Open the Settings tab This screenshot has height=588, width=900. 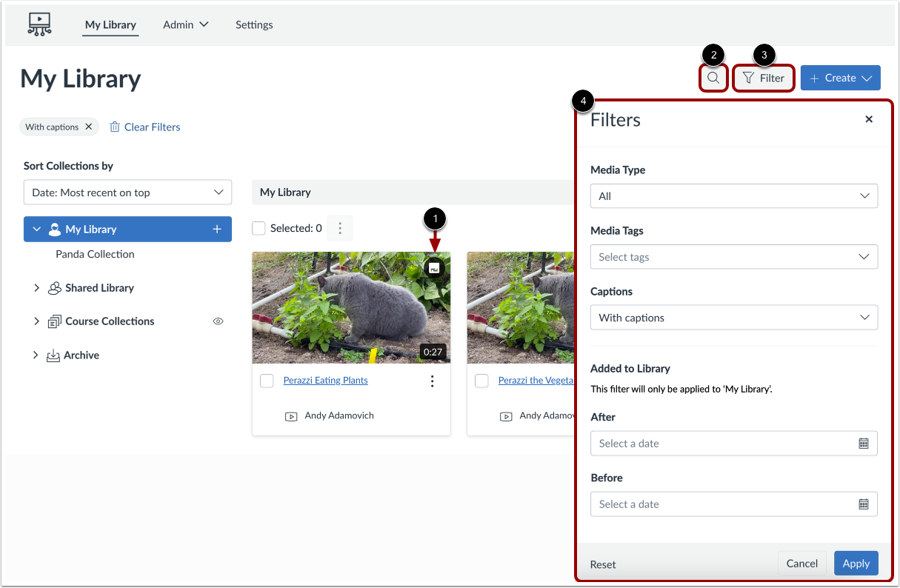click(x=254, y=24)
